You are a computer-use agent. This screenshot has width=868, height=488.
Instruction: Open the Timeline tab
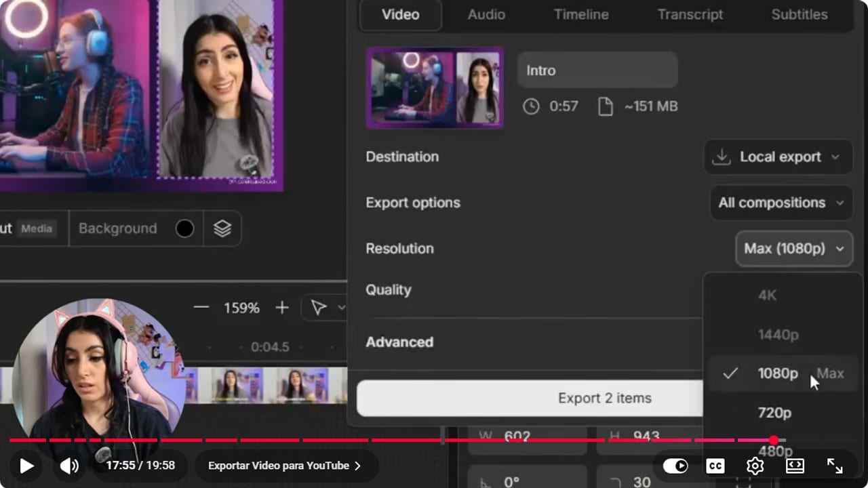[580, 15]
